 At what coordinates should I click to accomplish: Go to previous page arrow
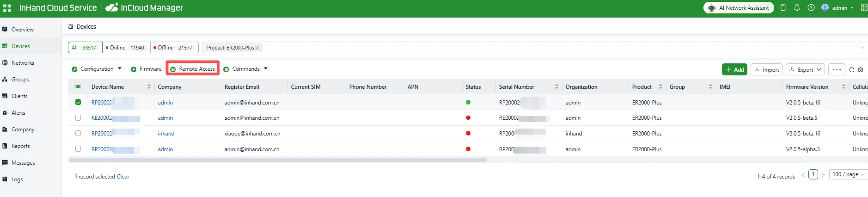pos(803,175)
